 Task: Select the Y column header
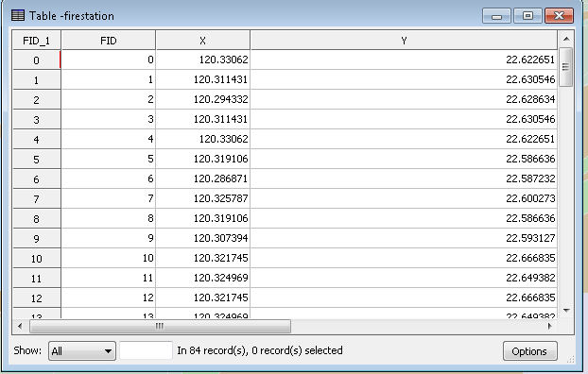point(404,40)
